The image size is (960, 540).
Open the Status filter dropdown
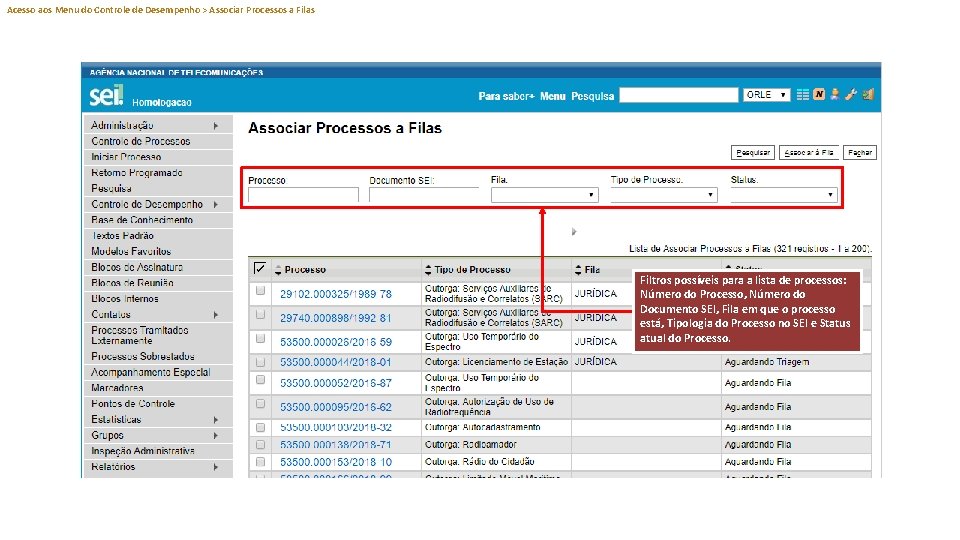pyautogui.click(x=784, y=195)
